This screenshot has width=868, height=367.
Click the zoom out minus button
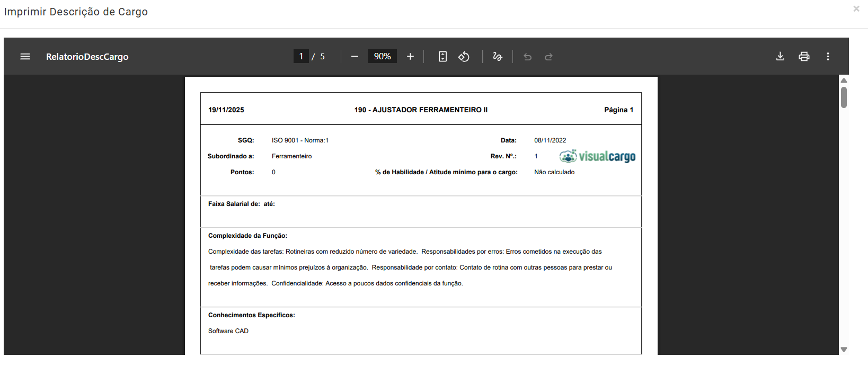coord(355,57)
